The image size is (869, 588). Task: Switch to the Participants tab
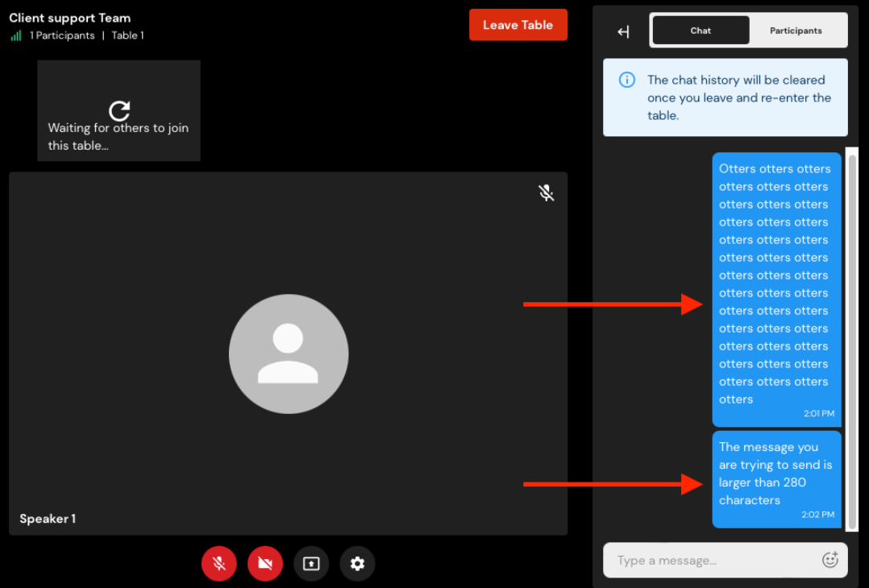coord(796,31)
